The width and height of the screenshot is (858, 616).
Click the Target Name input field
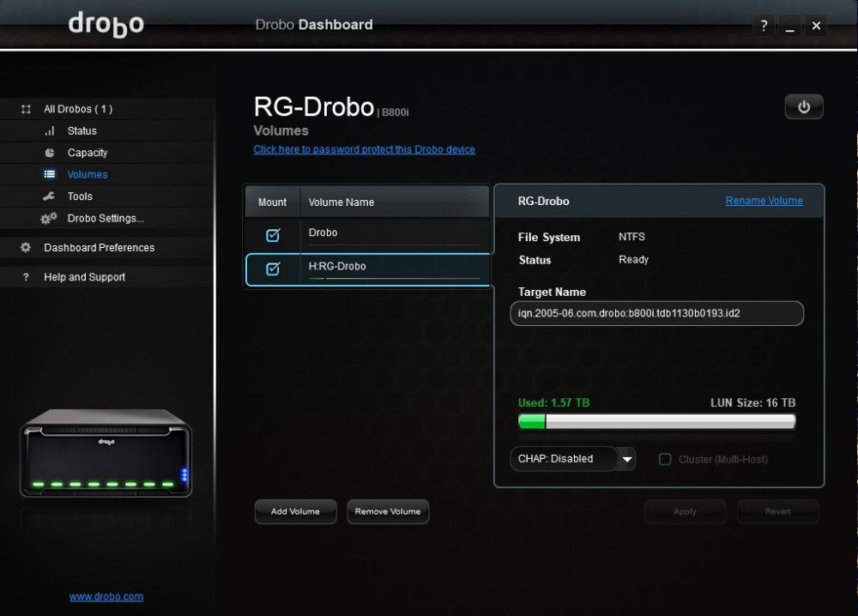click(x=656, y=313)
